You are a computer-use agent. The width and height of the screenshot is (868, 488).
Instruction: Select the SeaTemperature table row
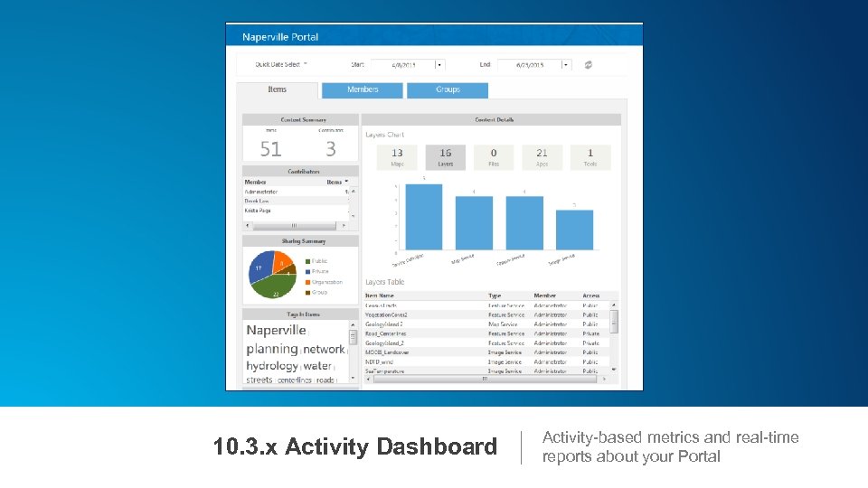(486, 371)
